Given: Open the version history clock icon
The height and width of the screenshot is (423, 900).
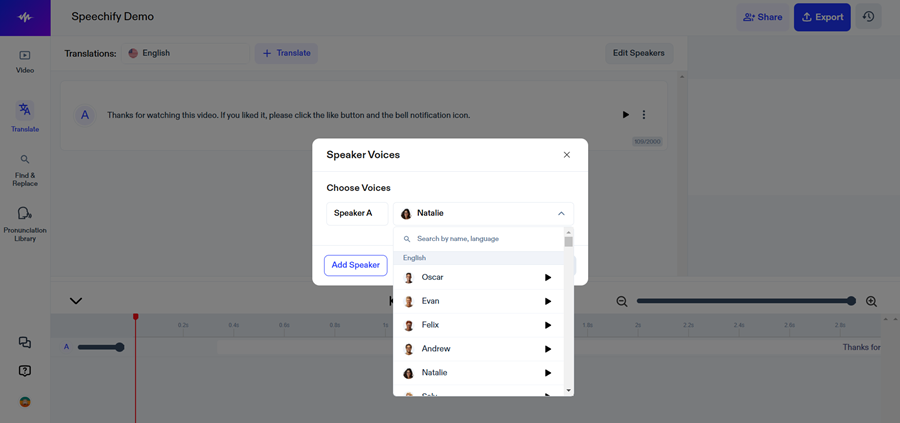Looking at the screenshot, I should (868, 17).
